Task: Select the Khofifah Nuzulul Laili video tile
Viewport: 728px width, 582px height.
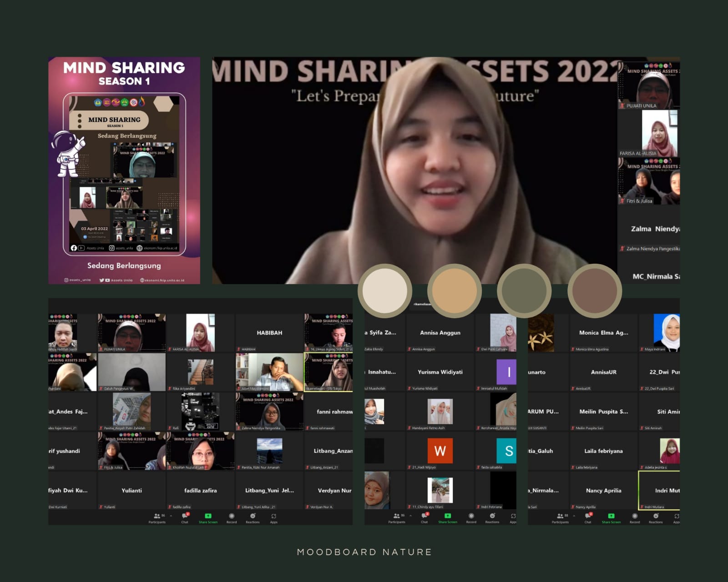Action: coord(200,451)
